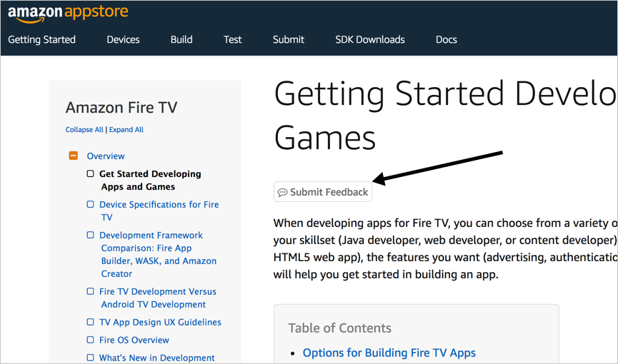Click the speech bubble icon in Submit Feedback
This screenshot has width=618, height=364.
282,193
